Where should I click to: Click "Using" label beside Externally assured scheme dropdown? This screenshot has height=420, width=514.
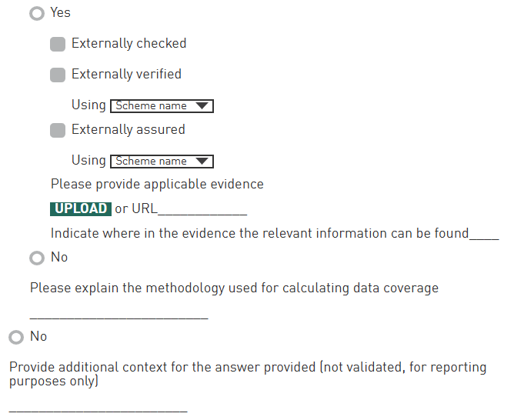pyautogui.click(x=88, y=161)
